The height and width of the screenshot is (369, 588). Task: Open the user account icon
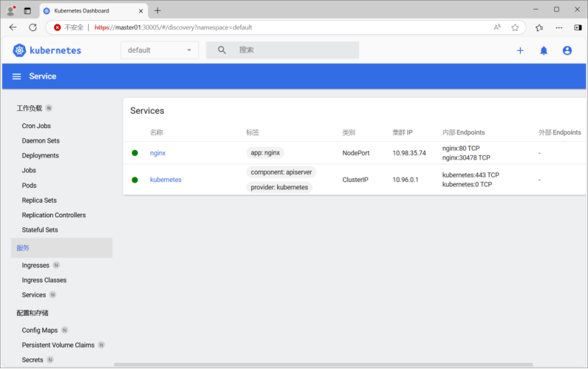567,51
